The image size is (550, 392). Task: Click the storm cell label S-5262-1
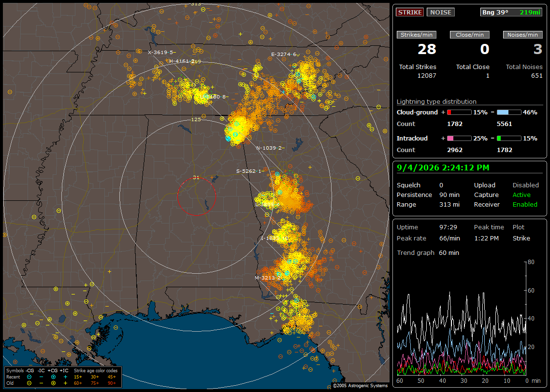tap(249, 171)
